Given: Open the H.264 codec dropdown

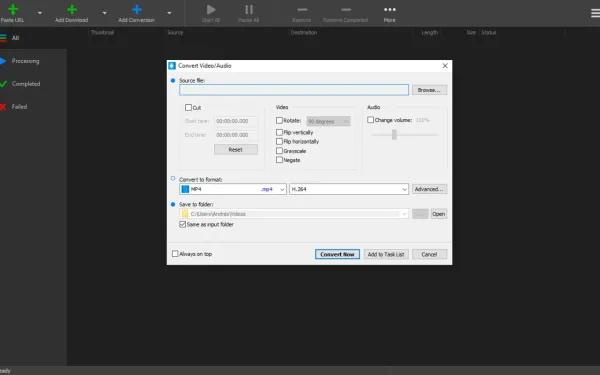Looking at the screenshot, I should (349, 189).
